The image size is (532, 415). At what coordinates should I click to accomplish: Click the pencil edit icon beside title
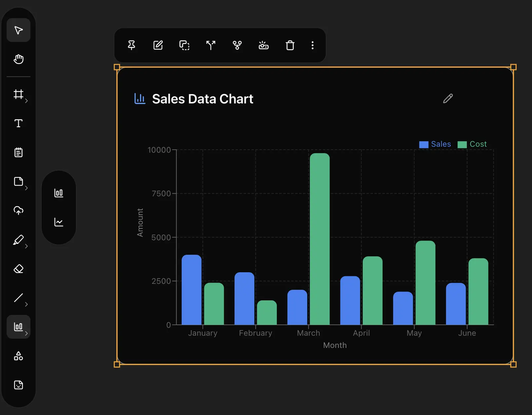(x=448, y=98)
